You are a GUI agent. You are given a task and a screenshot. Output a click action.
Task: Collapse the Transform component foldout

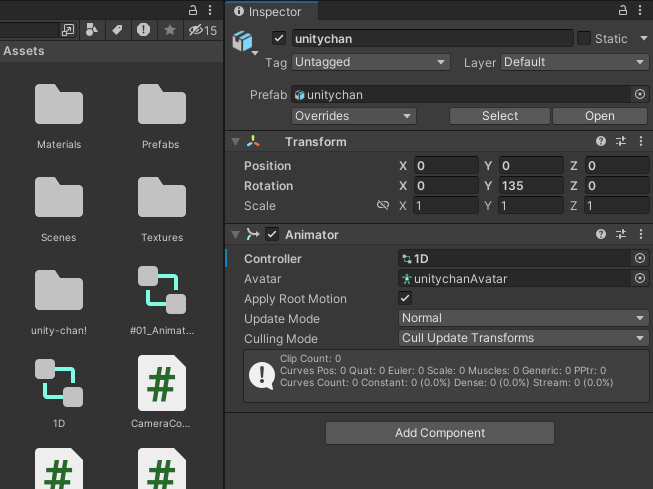coord(235,142)
